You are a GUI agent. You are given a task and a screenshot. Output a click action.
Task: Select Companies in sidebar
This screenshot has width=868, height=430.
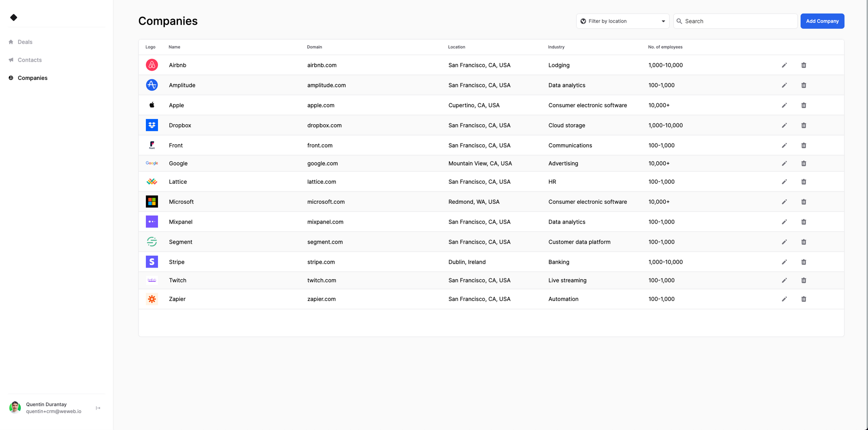(33, 78)
